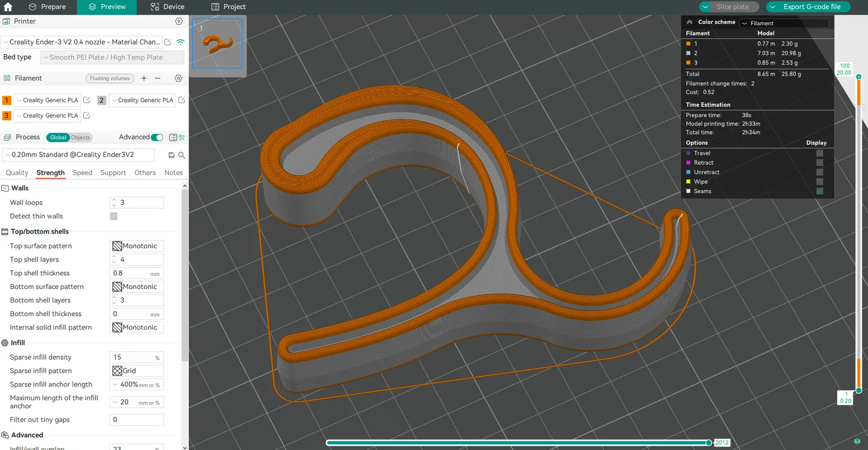Enable Detect thin walls checkbox
Screen dimensions: 868x450
click(x=113, y=216)
